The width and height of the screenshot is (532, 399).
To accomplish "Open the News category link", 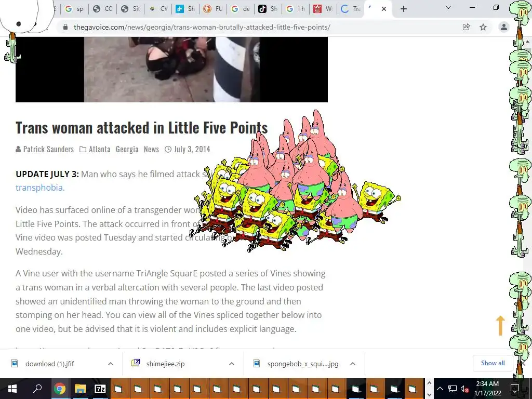I will click(x=151, y=149).
